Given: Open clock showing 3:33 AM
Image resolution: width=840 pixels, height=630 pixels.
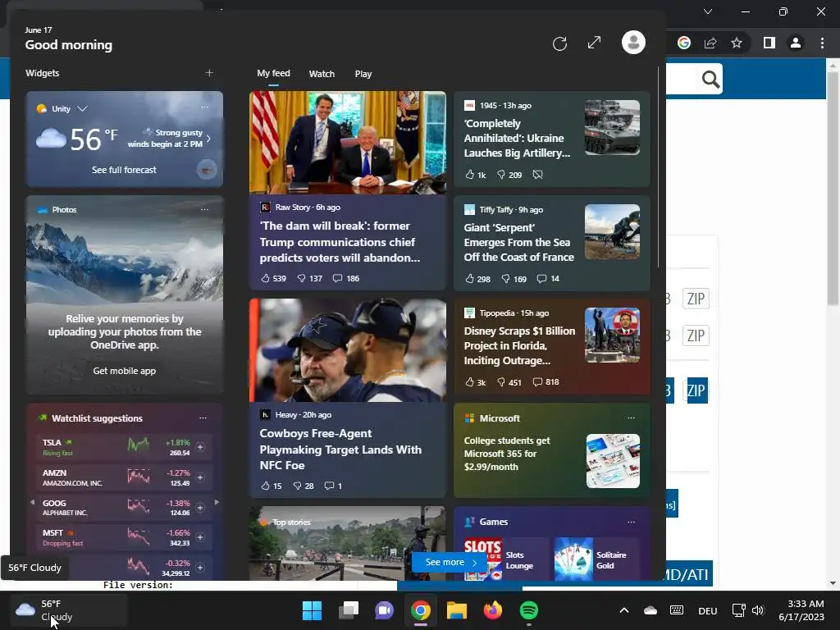Looking at the screenshot, I should pos(801,610).
